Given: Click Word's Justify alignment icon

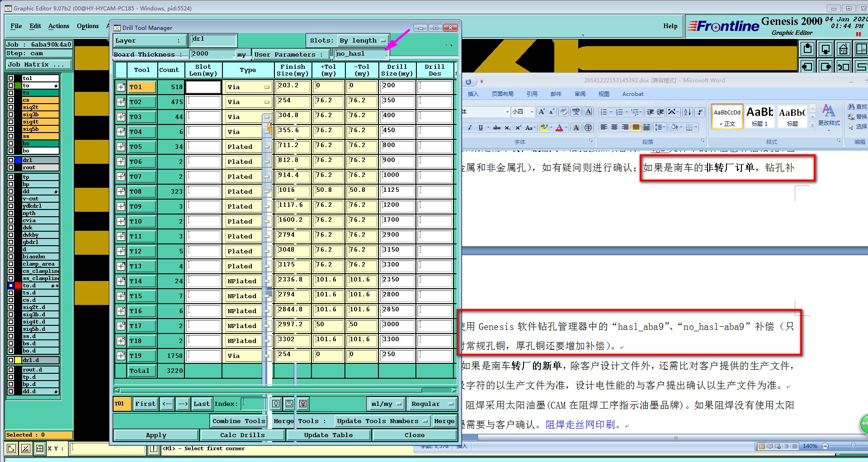Looking at the screenshot, I should 636,127.
